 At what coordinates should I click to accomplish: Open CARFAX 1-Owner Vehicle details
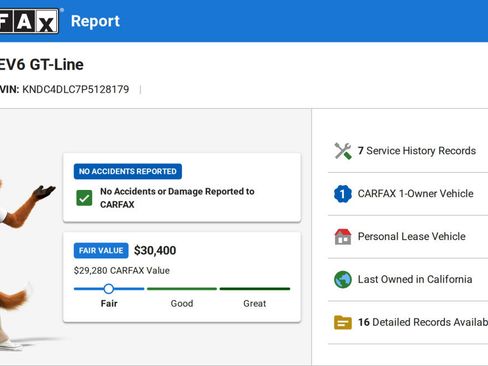pos(408,194)
